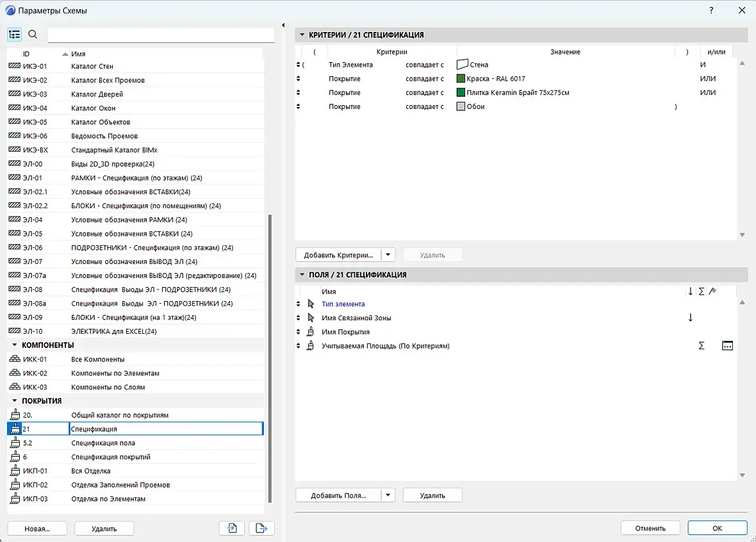The width and height of the screenshot is (756, 542).
Task: Collapse the ПОЛЯ / 21 СПЕЦИФИКАЦИЯ section
Action: 302,274
